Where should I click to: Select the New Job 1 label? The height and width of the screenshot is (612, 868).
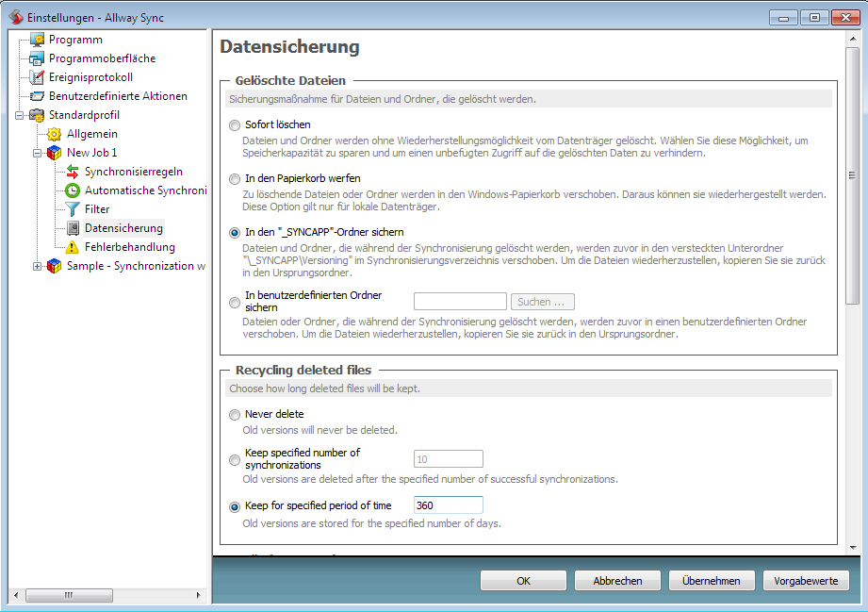coord(92,153)
